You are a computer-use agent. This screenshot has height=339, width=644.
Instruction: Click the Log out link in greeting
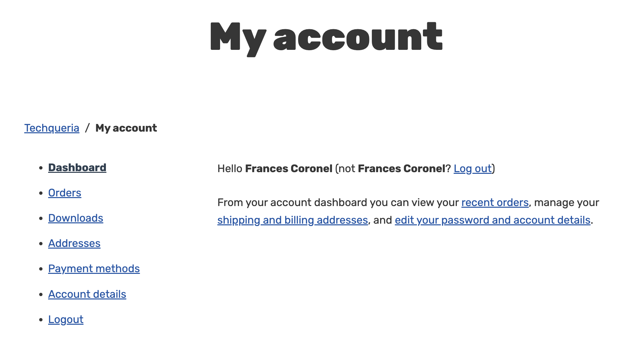click(472, 169)
